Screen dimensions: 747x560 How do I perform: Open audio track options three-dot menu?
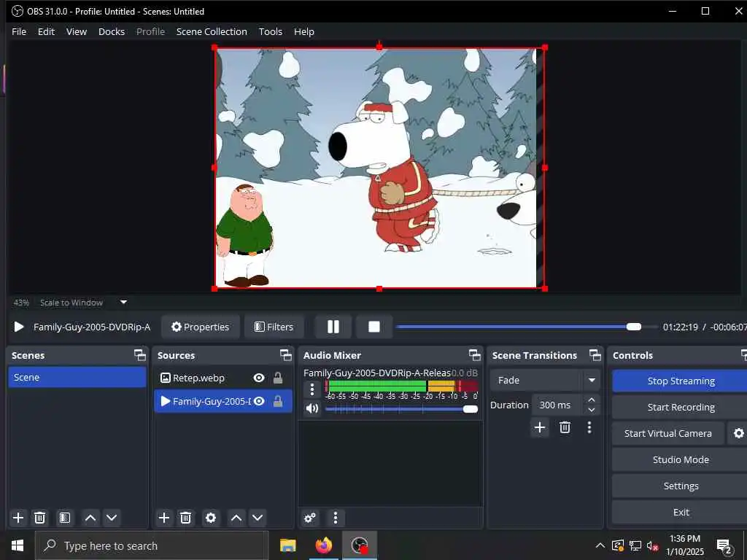coord(312,389)
